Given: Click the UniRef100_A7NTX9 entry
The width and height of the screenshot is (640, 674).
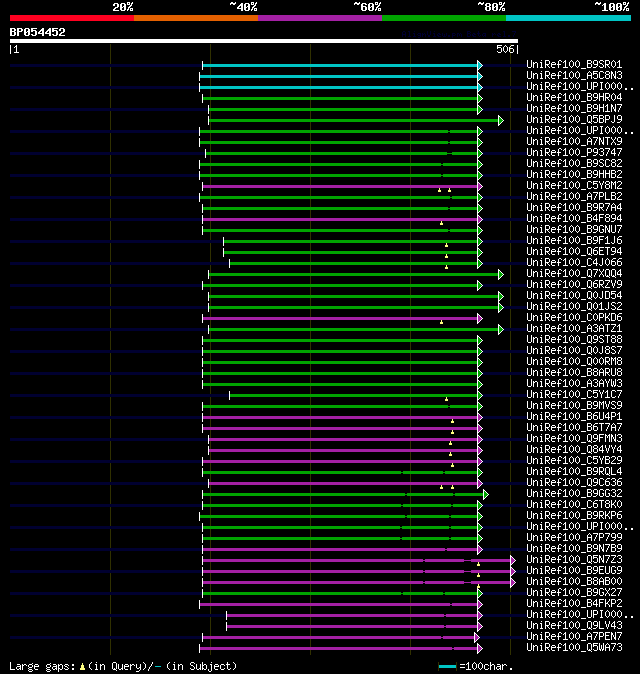Looking at the screenshot, I should pyautogui.click(x=574, y=141).
